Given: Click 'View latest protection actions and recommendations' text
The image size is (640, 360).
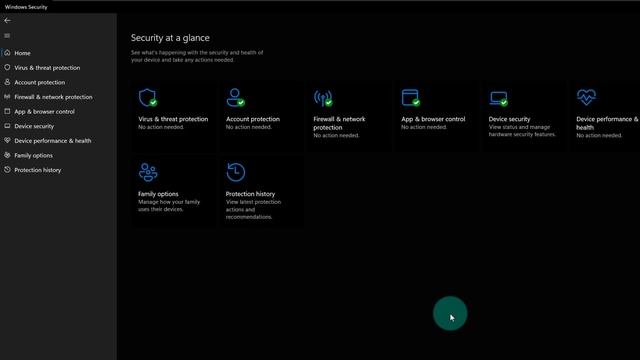Looking at the screenshot, I should [253, 209].
